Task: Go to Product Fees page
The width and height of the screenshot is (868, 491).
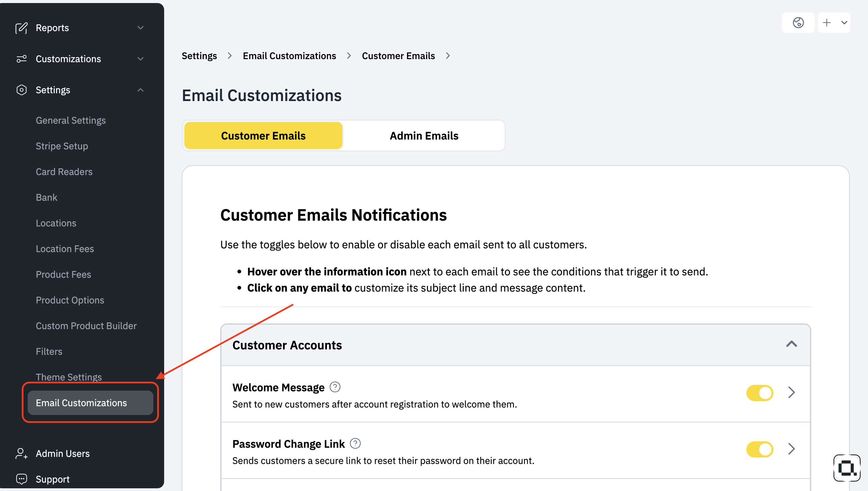Action: (x=63, y=275)
